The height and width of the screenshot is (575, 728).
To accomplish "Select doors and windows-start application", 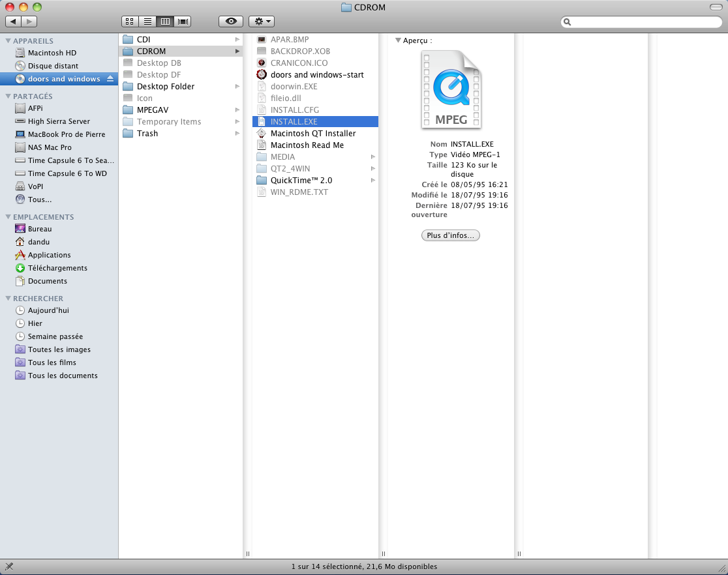I will (315, 75).
